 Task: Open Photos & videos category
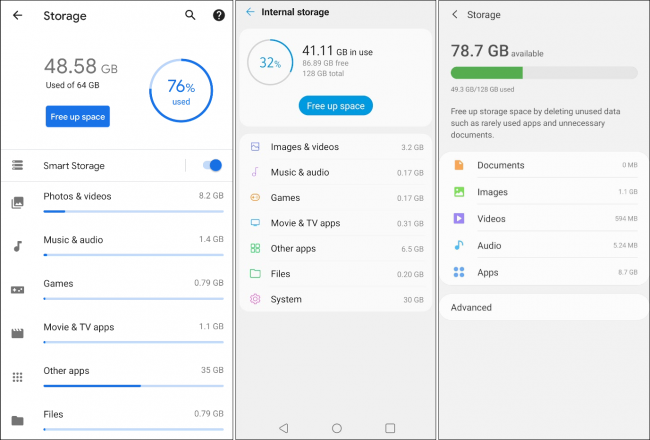(117, 203)
